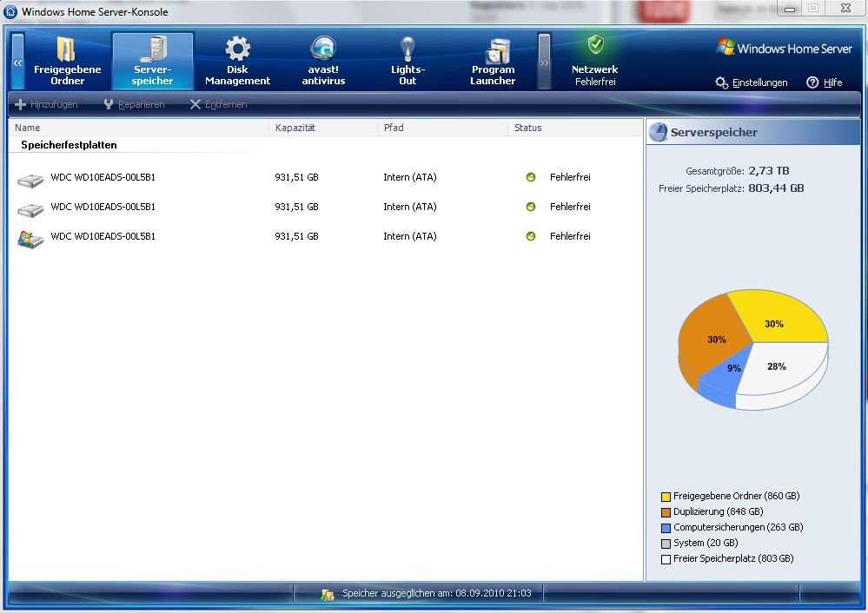Click the Windows-flag system drive icon
Viewport: 868px width, 613px height.
(x=30, y=239)
